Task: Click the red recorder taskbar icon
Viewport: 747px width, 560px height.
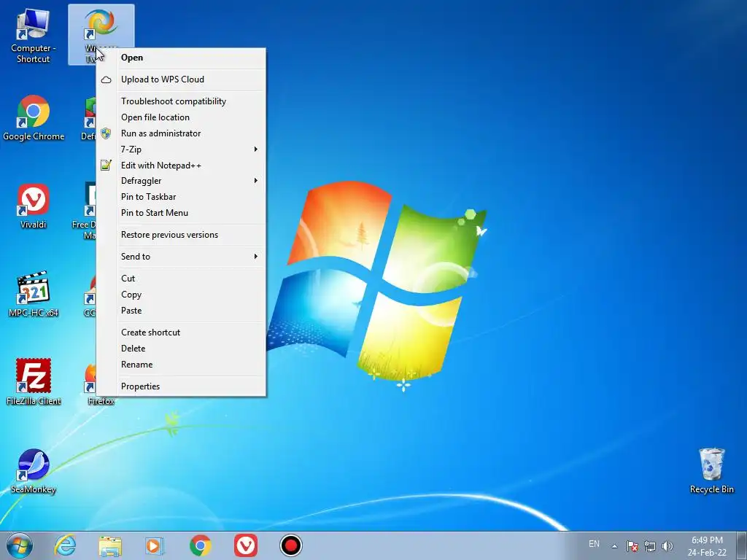Action: [x=290, y=545]
